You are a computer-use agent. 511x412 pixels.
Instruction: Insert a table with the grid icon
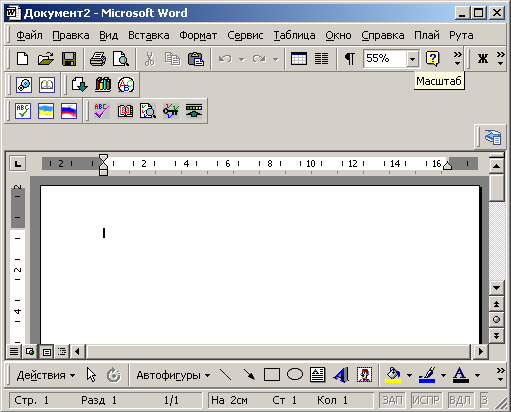[x=299, y=59]
